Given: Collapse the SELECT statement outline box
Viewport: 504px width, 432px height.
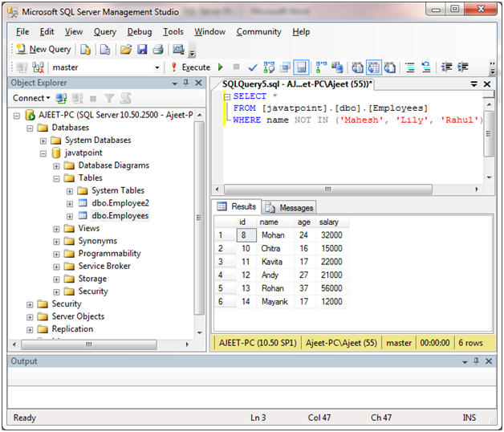Looking at the screenshot, I should 227,96.
